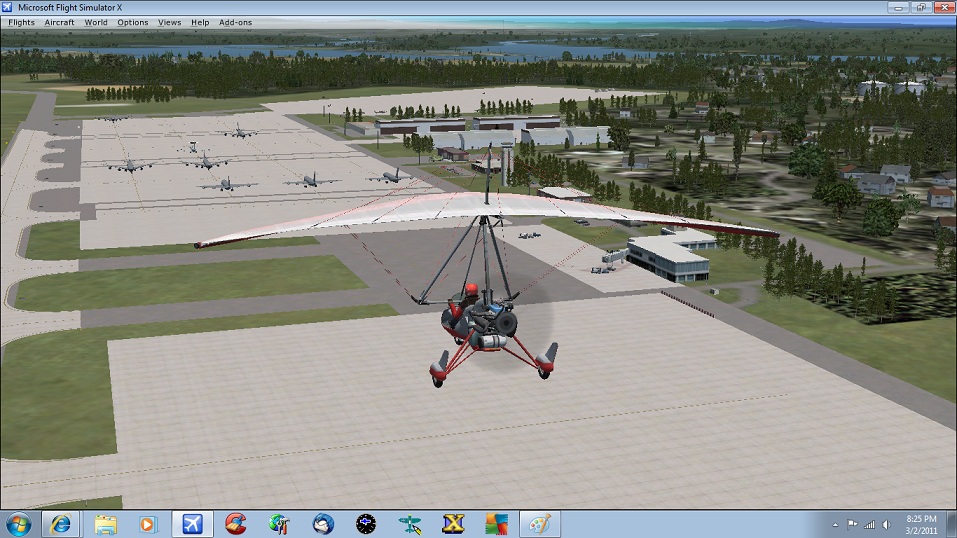
Task: Show hidden system tray icons
Action: 835,524
